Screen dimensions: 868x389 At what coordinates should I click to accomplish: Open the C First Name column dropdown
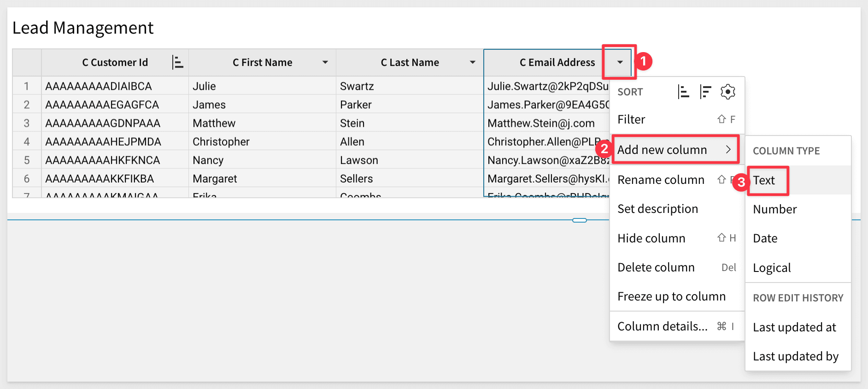(x=325, y=62)
